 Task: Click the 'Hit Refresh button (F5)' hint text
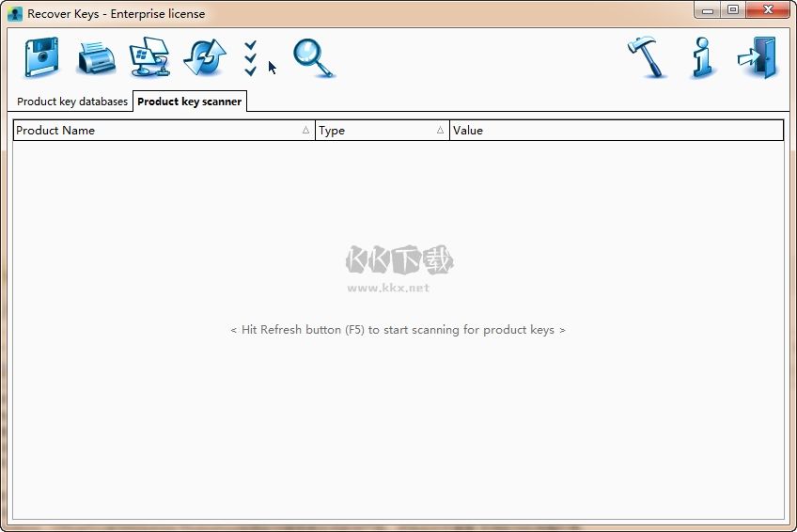[398, 330]
